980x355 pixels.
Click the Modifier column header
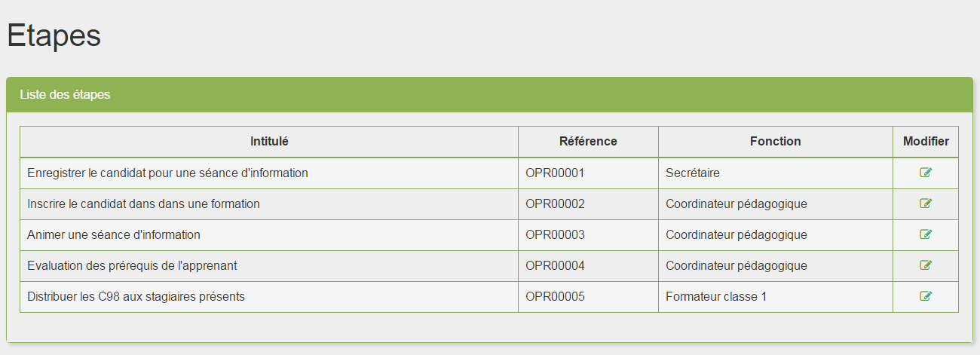[x=926, y=142]
